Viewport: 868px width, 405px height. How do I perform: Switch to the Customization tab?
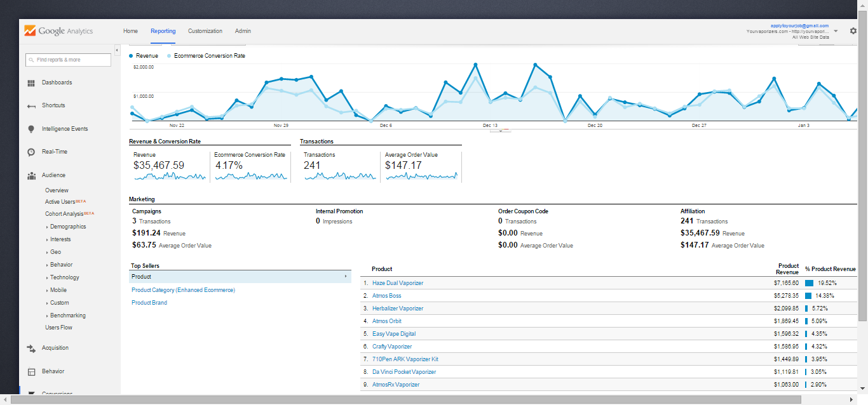(x=205, y=31)
